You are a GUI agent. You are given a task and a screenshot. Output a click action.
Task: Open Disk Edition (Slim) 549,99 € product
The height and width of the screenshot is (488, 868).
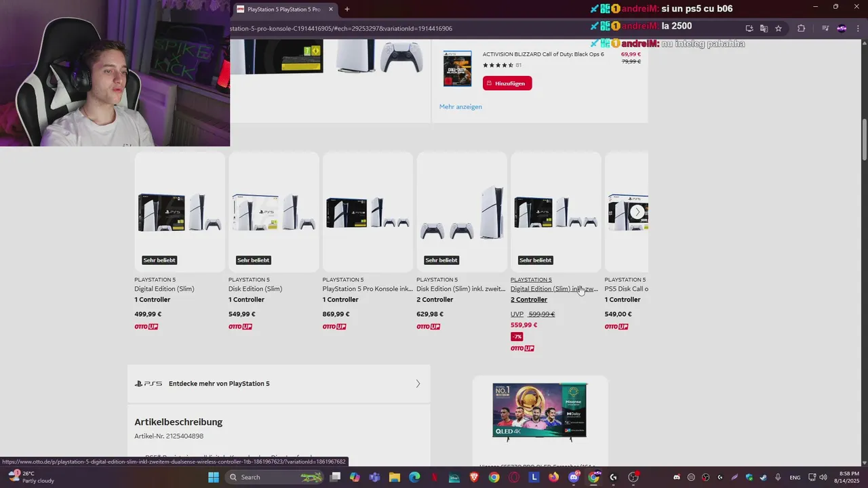coord(255,289)
